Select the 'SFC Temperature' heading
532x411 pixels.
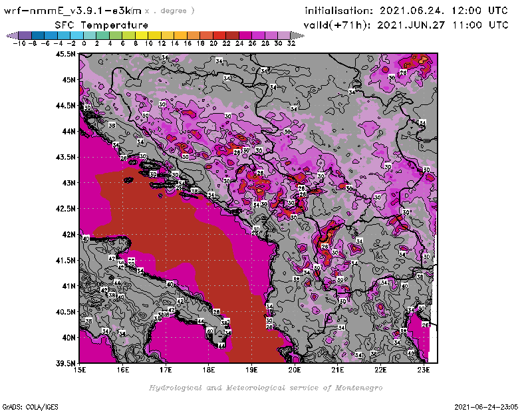pos(101,25)
